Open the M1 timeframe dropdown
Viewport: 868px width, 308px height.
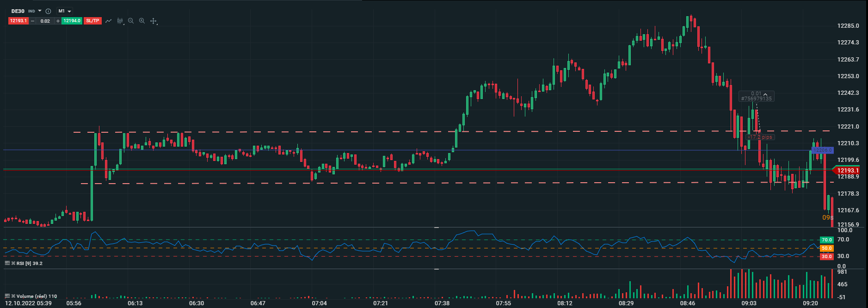pos(64,11)
